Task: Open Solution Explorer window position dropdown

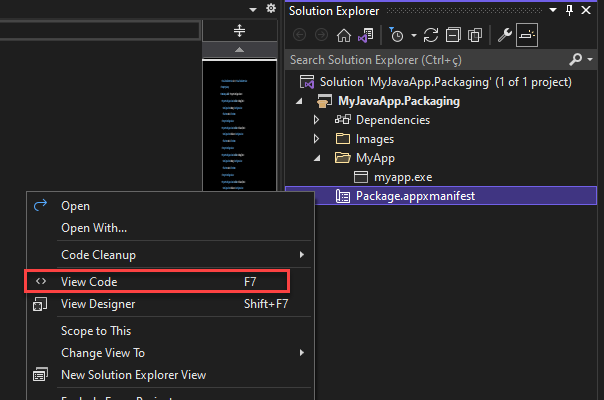Action: 553,10
